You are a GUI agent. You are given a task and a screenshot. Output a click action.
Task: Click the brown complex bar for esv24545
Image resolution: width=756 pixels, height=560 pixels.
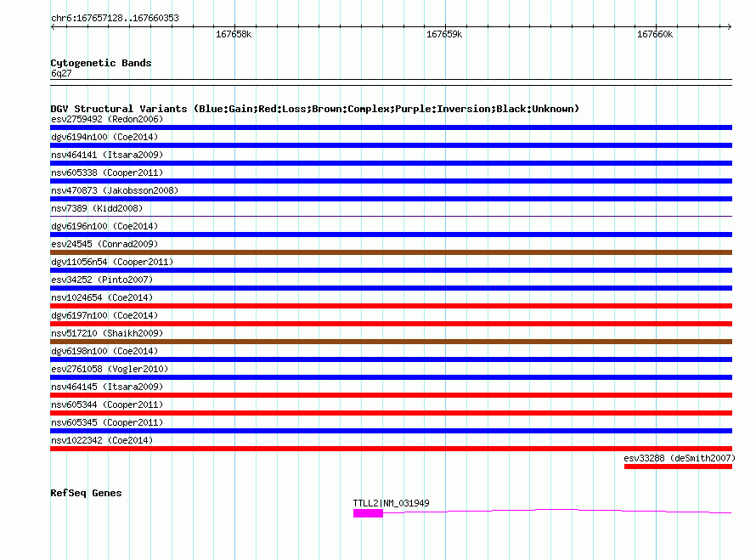click(391, 252)
